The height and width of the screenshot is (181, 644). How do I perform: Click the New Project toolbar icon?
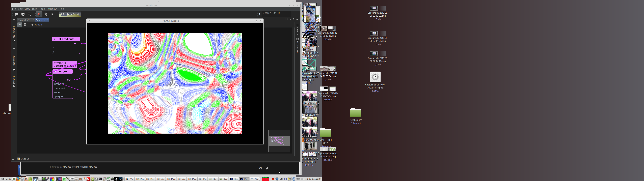(16, 14)
